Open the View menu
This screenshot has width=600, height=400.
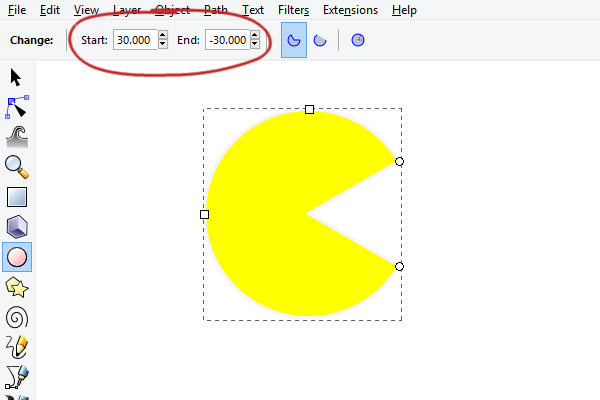pos(86,10)
